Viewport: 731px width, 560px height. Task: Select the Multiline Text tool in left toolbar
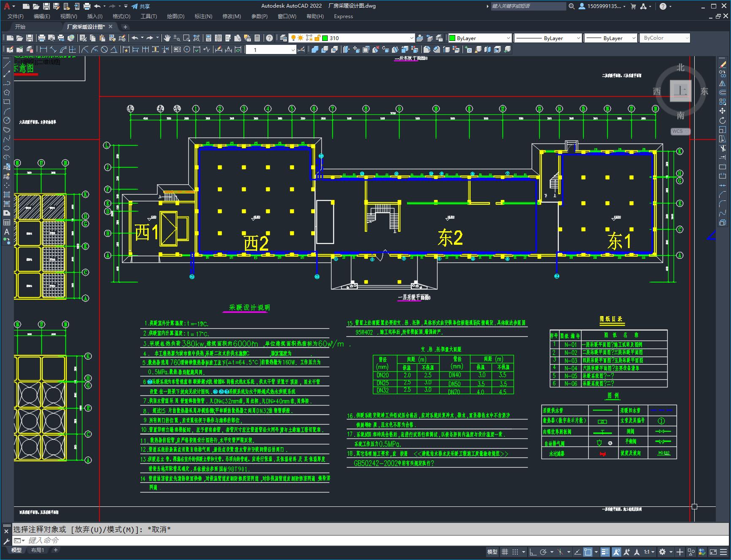coord(6,232)
